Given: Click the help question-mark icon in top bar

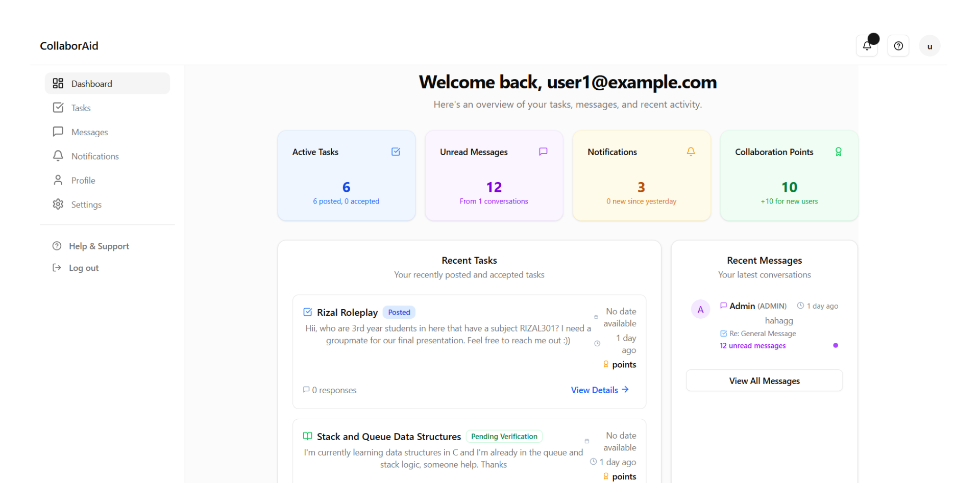Looking at the screenshot, I should tap(898, 45).
